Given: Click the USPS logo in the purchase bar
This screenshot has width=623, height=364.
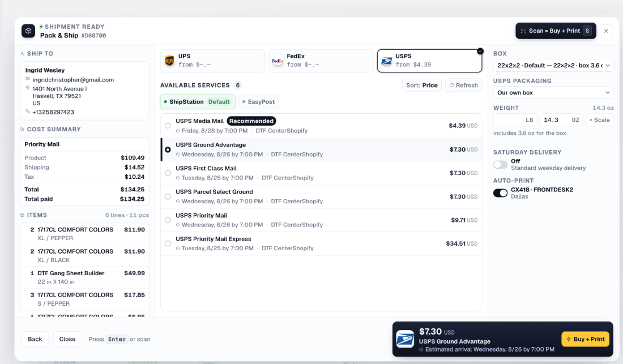Looking at the screenshot, I should click(405, 340).
